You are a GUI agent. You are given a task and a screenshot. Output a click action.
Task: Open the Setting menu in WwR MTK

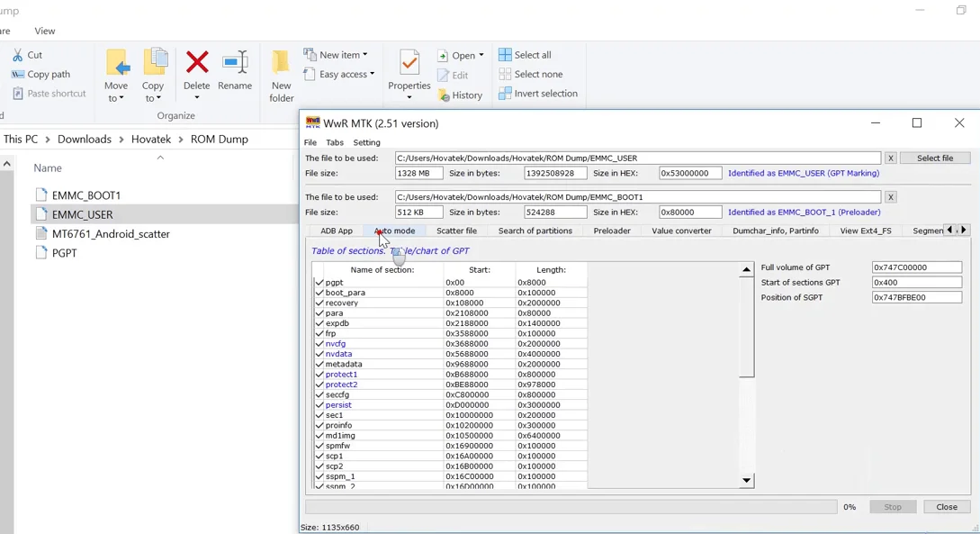click(366, 142)
